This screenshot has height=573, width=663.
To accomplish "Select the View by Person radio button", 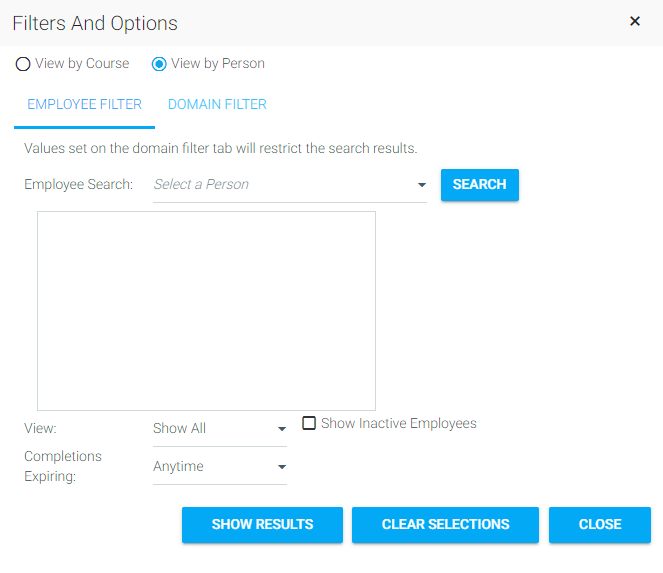I will pos(159,64).
